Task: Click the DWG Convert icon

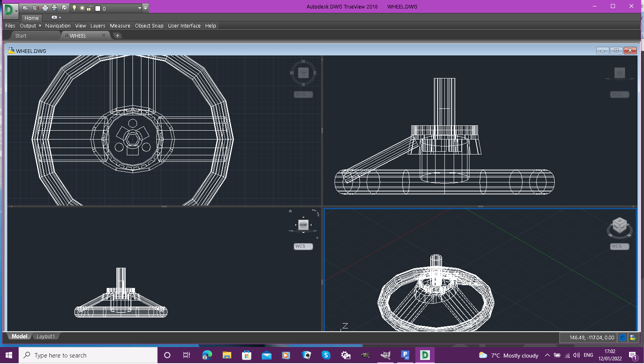Action: pos(36,8)
